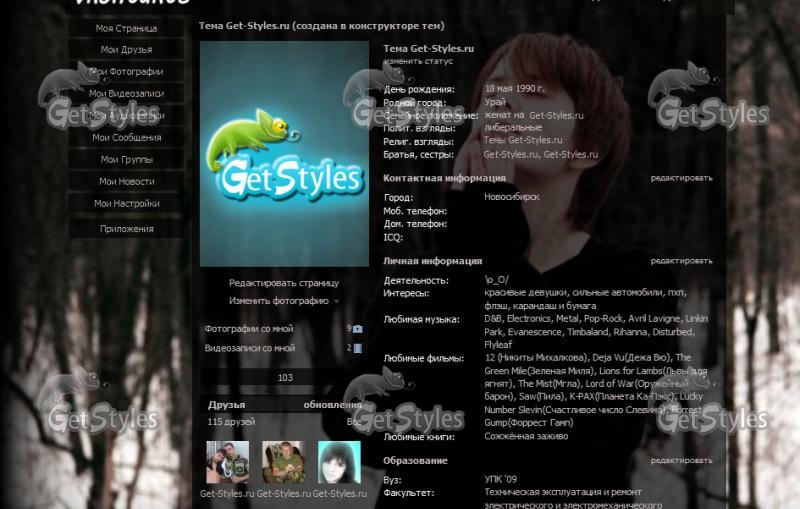Click Редактировать страницу link

(284, 283)
